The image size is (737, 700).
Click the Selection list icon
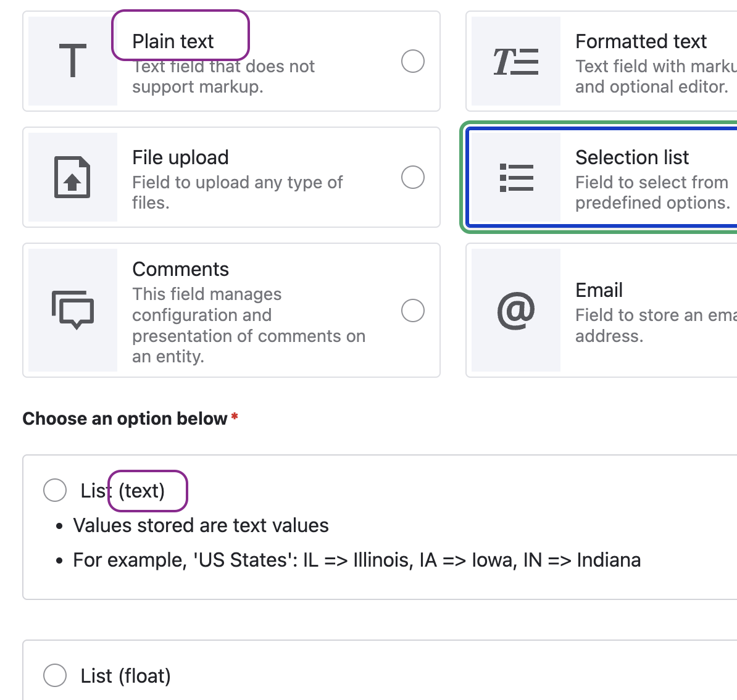tap(516, 177)
